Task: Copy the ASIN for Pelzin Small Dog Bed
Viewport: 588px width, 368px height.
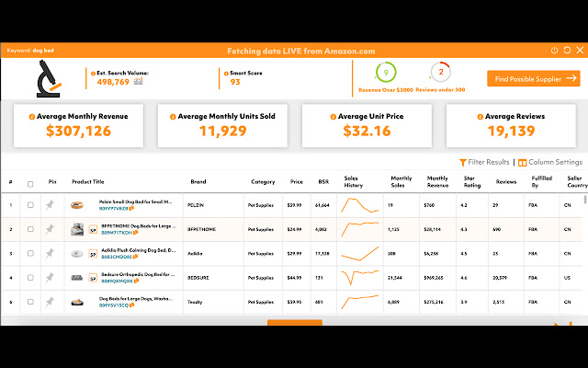Action: 131,209
